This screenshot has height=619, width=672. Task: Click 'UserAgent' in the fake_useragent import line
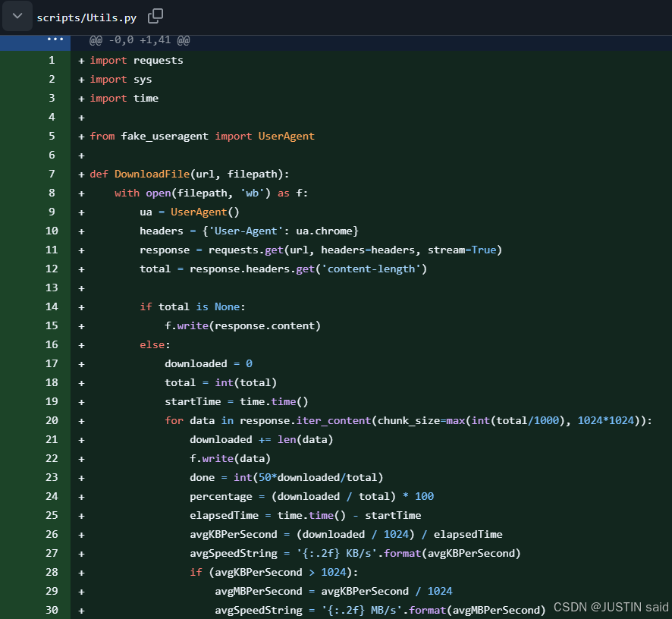286,136
